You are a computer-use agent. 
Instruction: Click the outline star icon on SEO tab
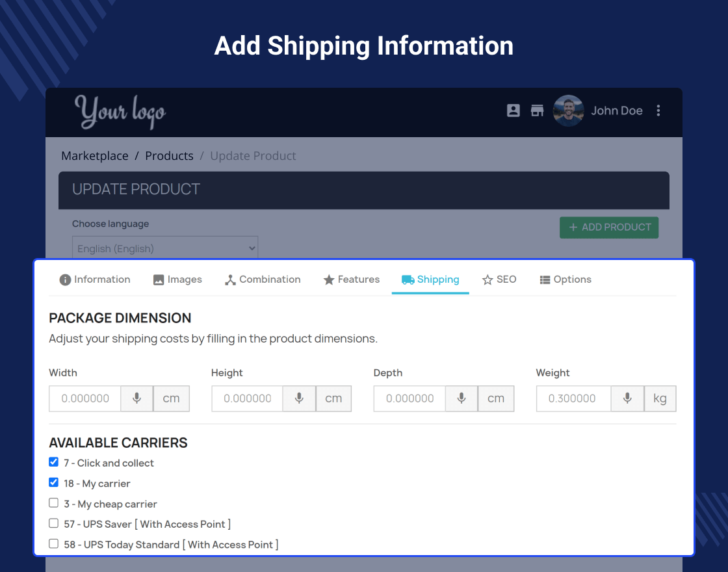(487, 279)
